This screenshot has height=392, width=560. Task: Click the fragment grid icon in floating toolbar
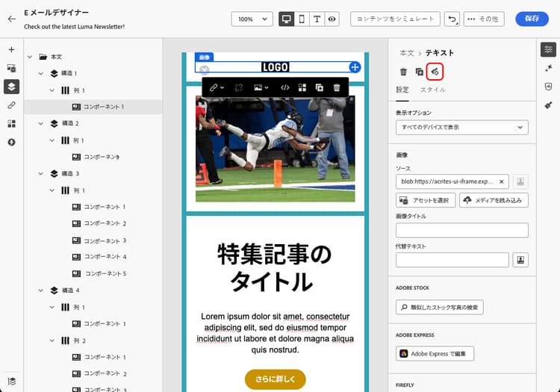coord(302,88)
